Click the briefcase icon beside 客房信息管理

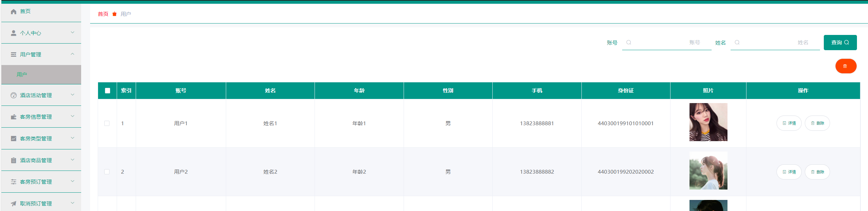point(13,117)
